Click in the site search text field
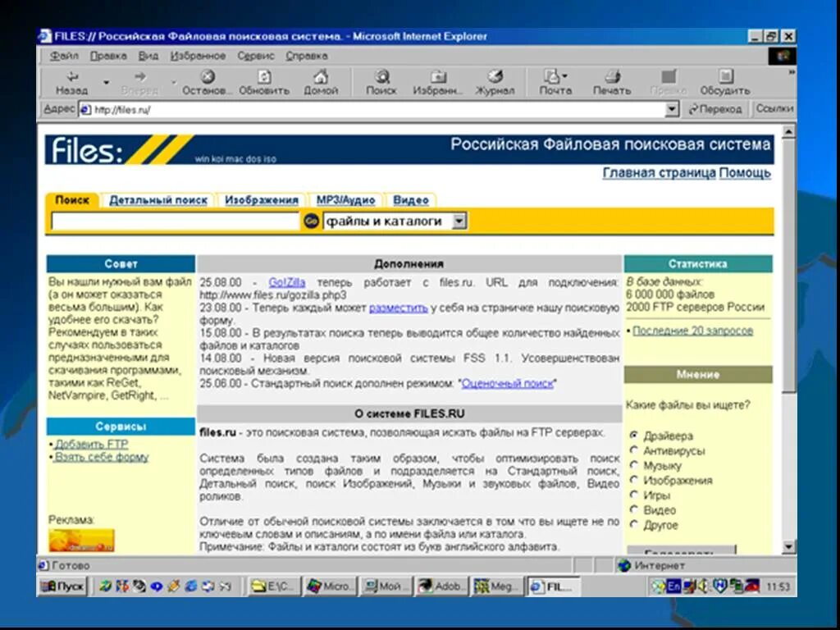This screenshot has width=840, height=630. click(x=175, y=221)
